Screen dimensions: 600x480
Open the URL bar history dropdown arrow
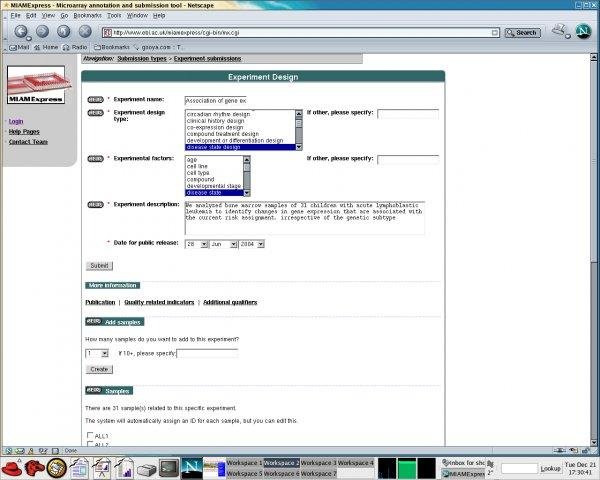pyautogui.click(x=495, y=33)
